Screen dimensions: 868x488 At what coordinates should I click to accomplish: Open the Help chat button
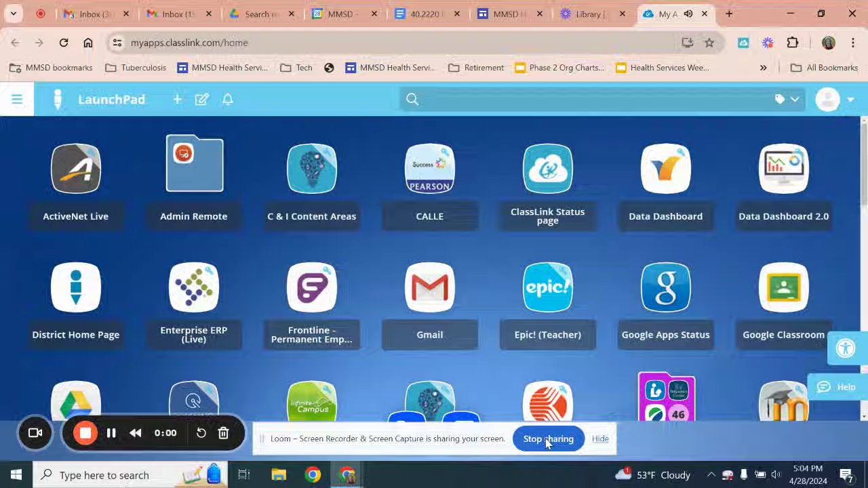[x=837, y=387]
